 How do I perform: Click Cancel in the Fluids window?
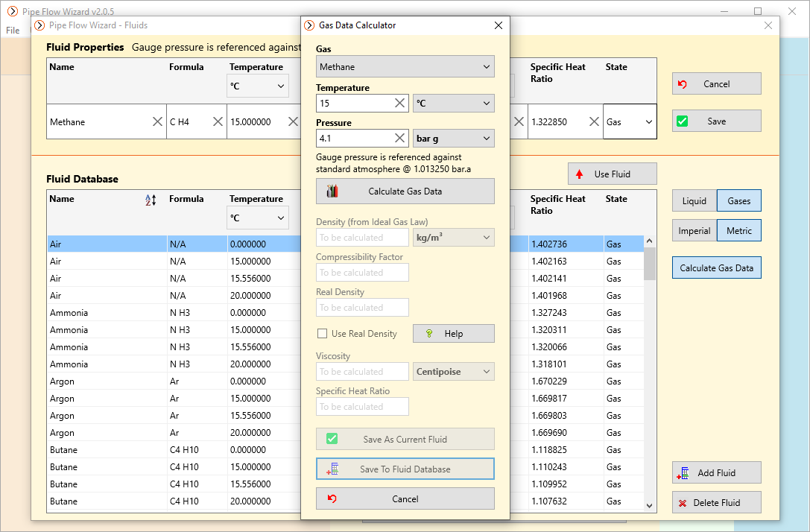[x=717, y=83]
